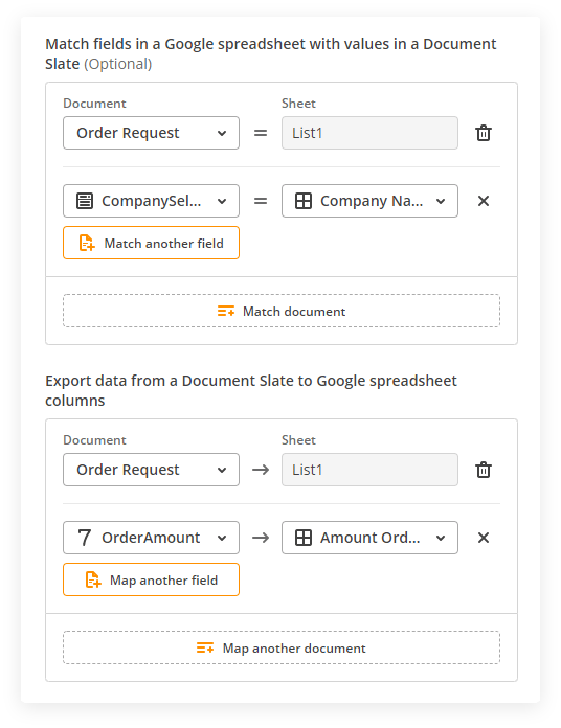561x728 pixels.
Task: Open the OrderAmount field dropdown chevron
Action: [222, 538]
